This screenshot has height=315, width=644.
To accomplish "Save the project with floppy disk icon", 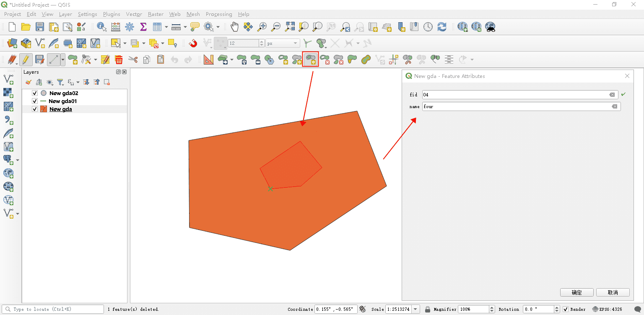I will pos(40,27).
